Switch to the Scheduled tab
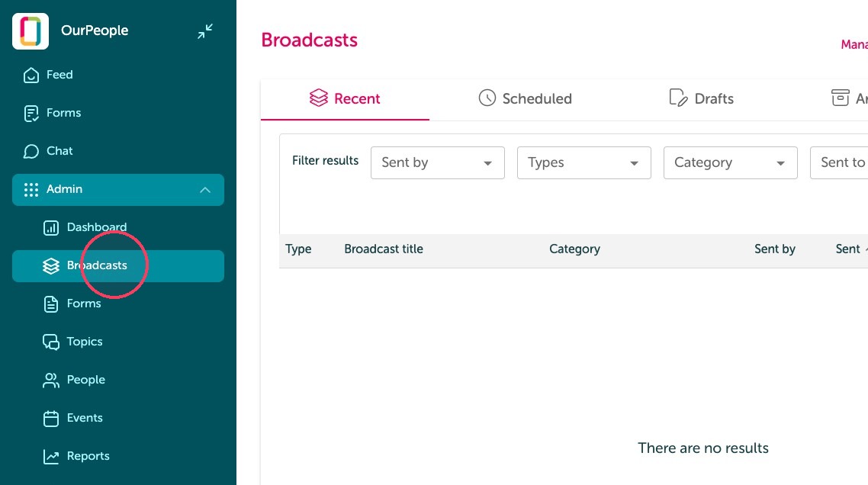 click(x=526, y=98)
